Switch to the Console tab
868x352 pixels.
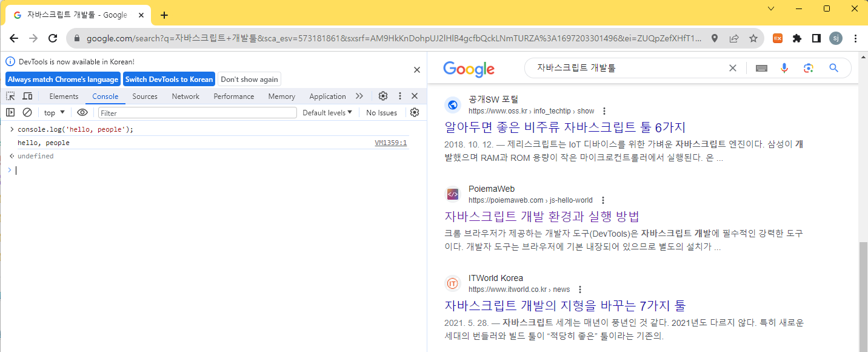pyautogui.click(x=105, y=96)
